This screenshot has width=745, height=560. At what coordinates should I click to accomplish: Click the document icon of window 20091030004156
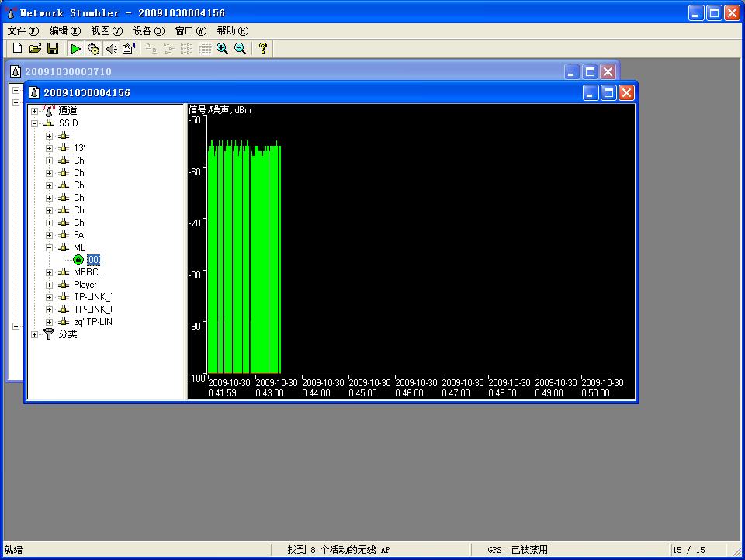34,92
